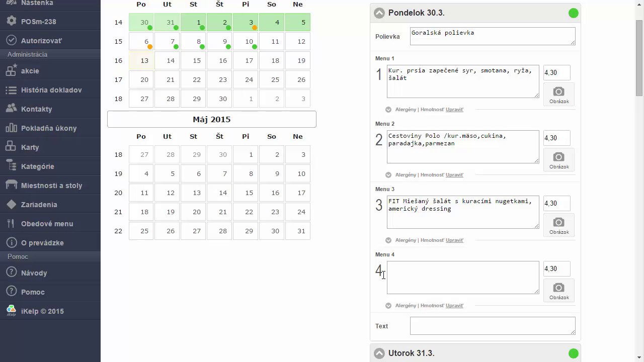Click the iKelp logo icon in the sidebar
644x362 pixels.
click(11, 311)
